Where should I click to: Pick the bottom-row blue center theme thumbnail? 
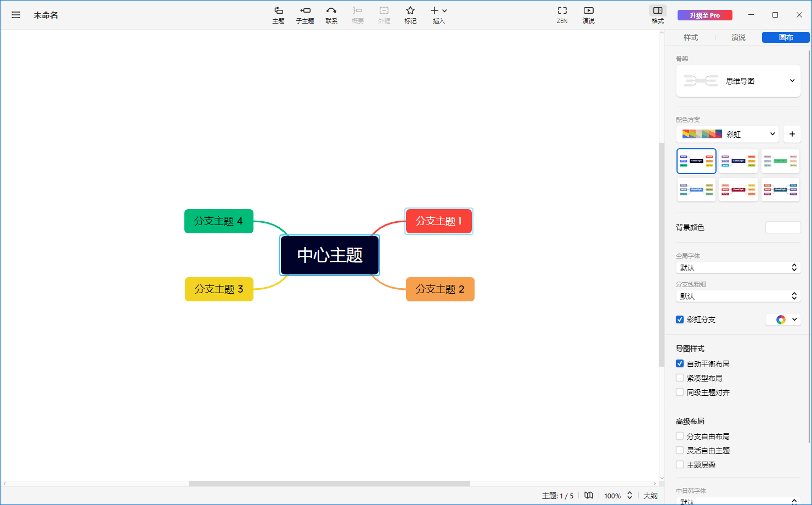pos(696,189)
